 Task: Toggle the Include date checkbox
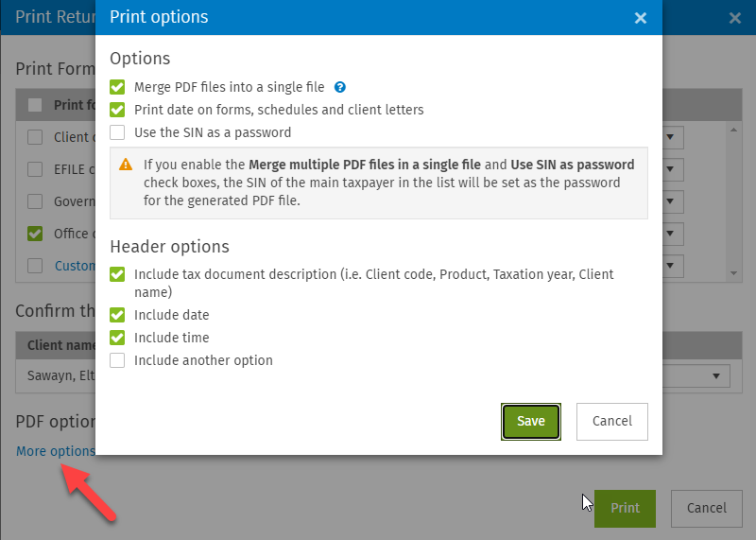117,315
